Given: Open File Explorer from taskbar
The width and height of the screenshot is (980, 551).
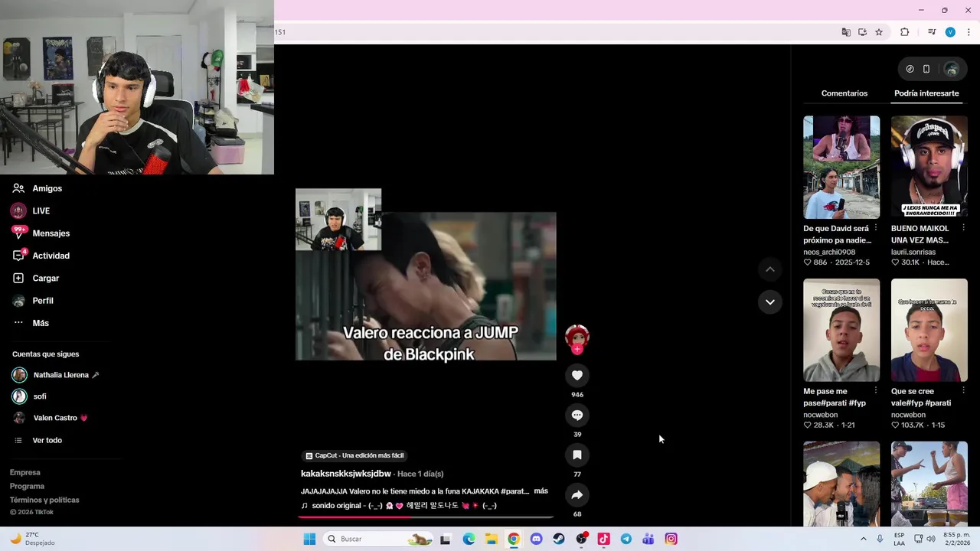Looking at the screenshot, I should 491,539.
